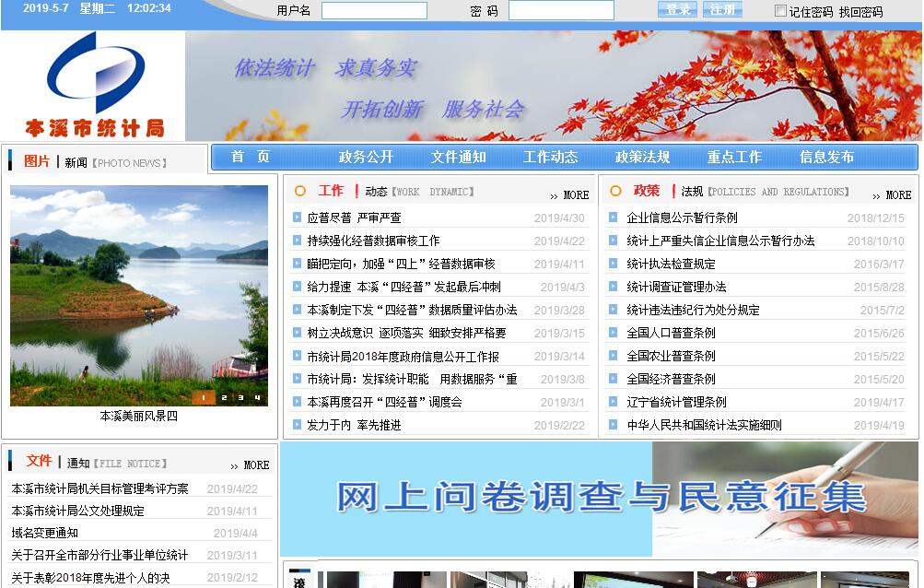
Task: Click bullet icon beside 发力于内 率先推进
Action: (x=297, y=425)
